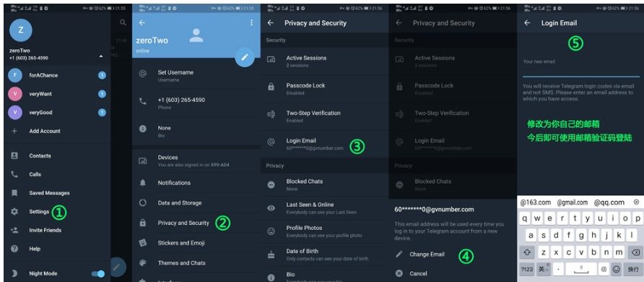Image resolution: width=644 pixels, height=282 pixels.
Task: Switch to the veryGood account
Action: (58, 112)
